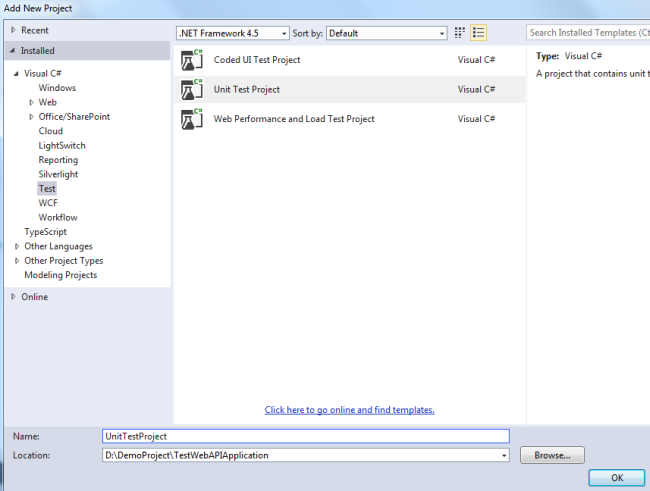This screenshot has width=650, height=491.
Task: Confirm with the OK button
Action: (617, 478)
